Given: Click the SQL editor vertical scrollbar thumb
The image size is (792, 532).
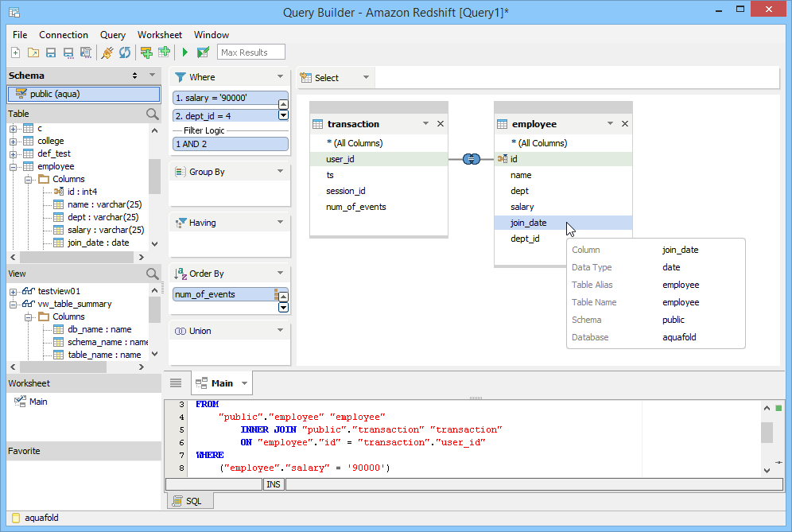Looking at the screenshot, I should click(767, 433).
